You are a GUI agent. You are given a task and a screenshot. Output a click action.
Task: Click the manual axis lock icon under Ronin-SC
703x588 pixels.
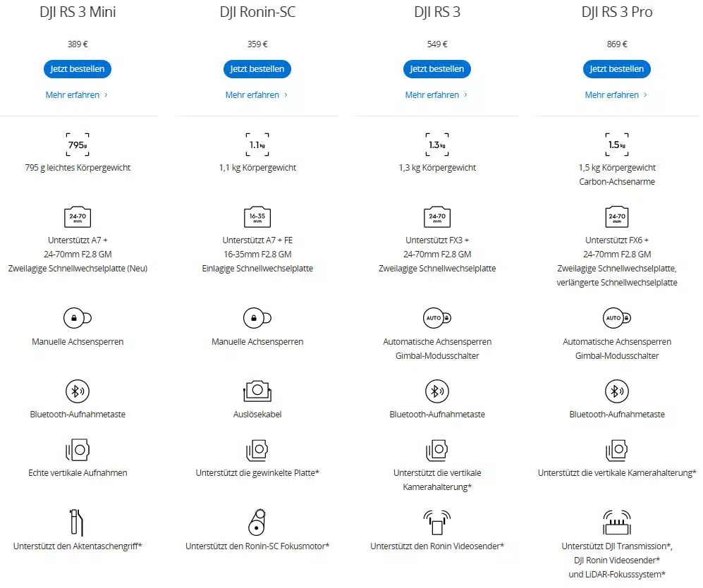click(257, 318)
